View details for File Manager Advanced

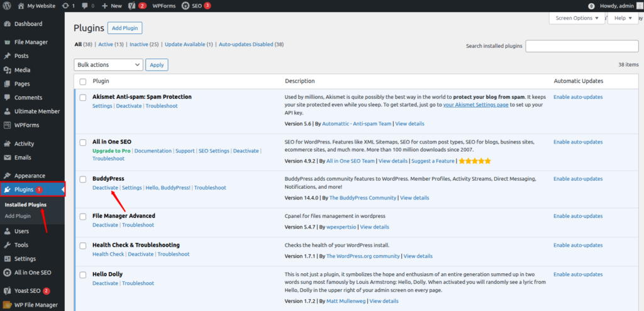pyautogui.click(x=375, y=227)
